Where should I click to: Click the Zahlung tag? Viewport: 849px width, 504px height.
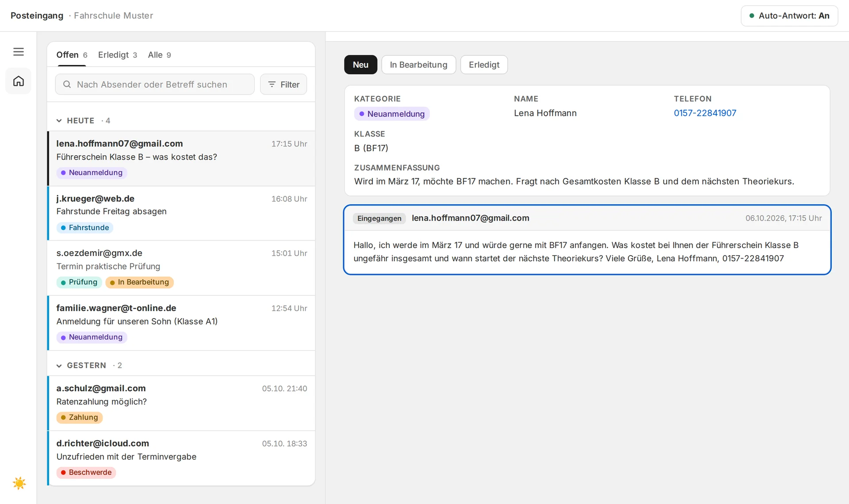79,417
